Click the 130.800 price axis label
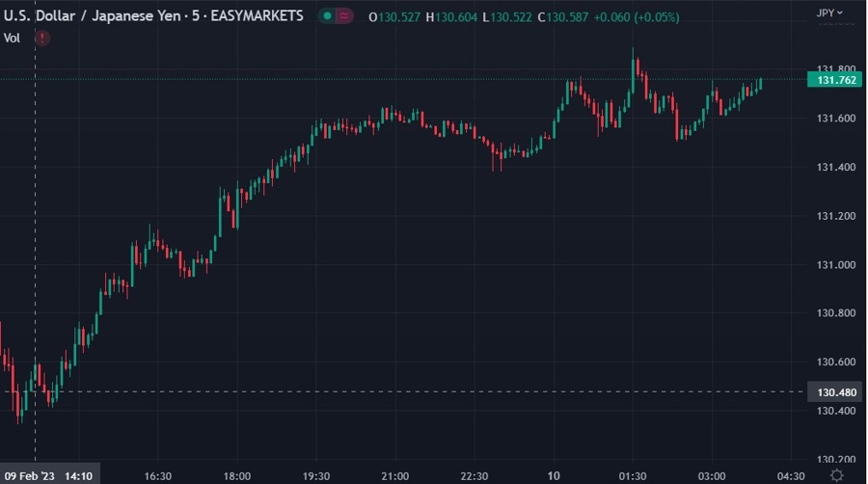Image resolution: width=868 pixels, height=484 pixels. (x=836, y=313)
